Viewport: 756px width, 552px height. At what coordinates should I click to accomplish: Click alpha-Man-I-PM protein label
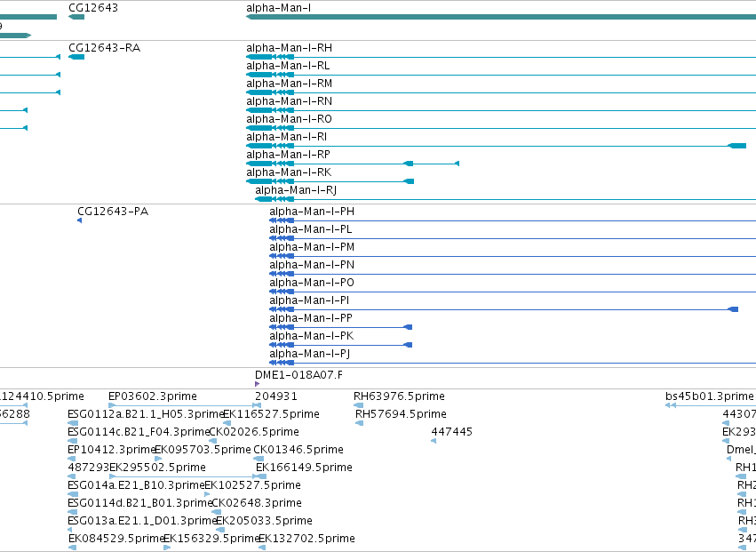(x=312, y=247)
